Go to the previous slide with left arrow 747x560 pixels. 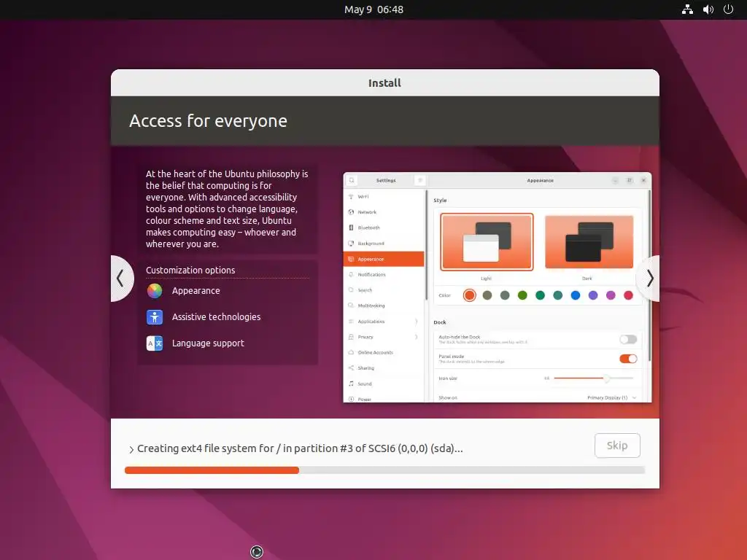121,279
